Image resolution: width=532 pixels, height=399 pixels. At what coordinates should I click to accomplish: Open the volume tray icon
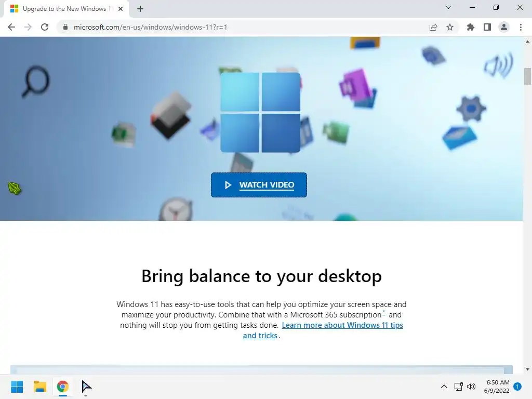(471, 387)
